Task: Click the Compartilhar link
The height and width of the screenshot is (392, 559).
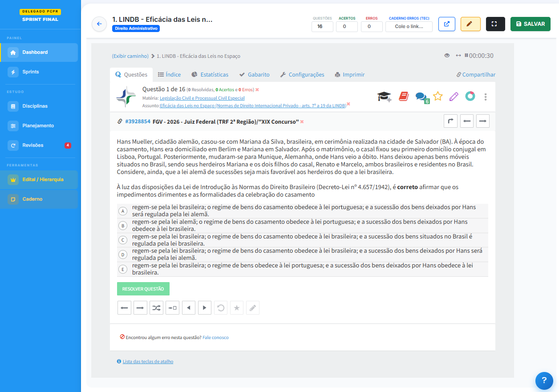Action: (x=476, y=75)
